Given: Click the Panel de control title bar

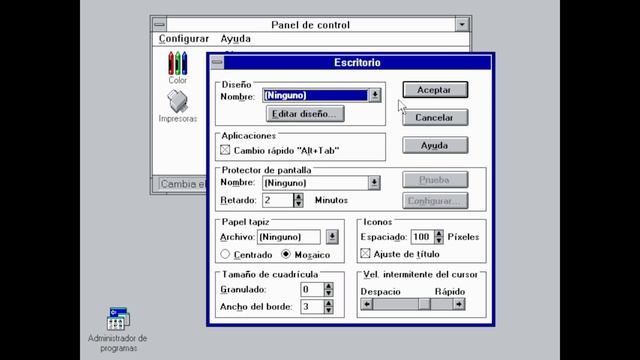Looking at the screenshot, I should coord(311,24).
